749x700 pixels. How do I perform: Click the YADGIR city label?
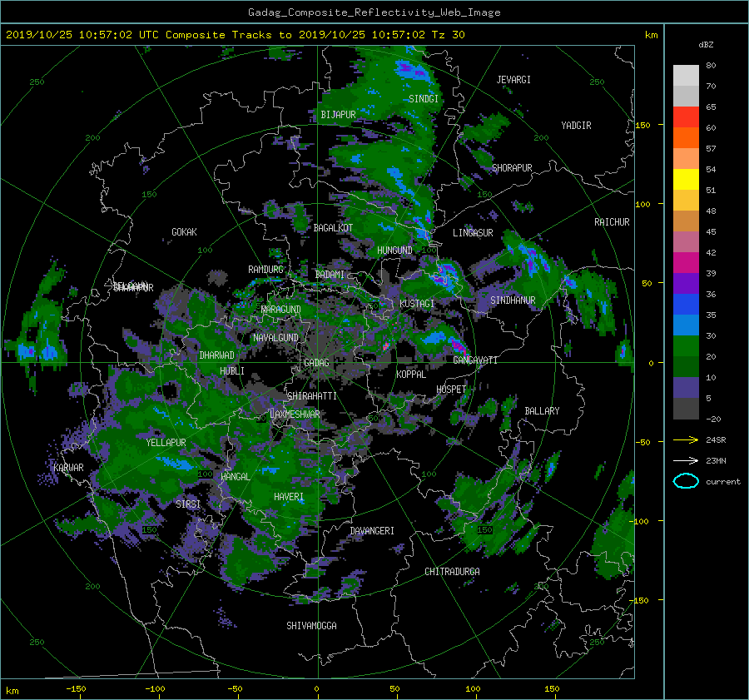tap(576, 126)
